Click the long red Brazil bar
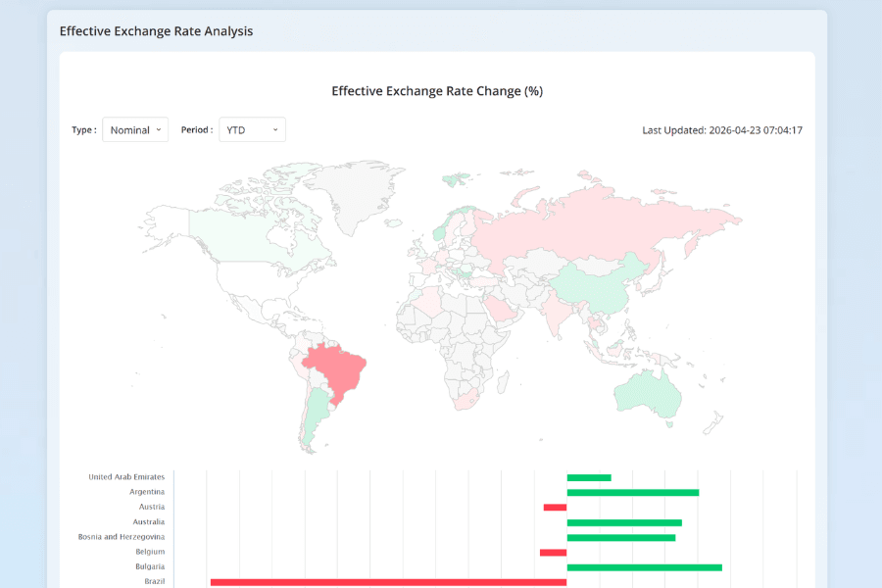 click(389, 582)
